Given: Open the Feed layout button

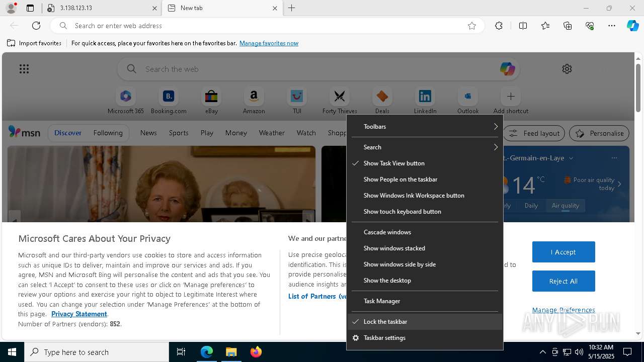Looking at the screenshot, I should (534, 133).
